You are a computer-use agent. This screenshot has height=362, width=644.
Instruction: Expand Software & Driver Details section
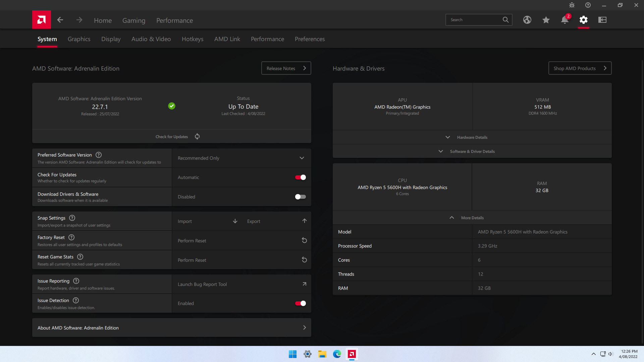click(x=472, y=151)
